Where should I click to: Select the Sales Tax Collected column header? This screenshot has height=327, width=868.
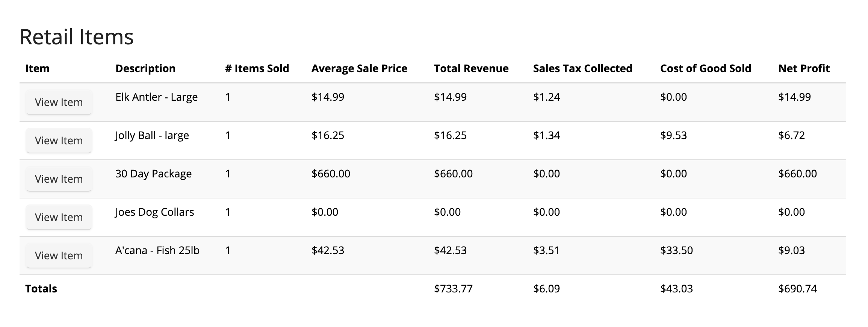[582, 68]
